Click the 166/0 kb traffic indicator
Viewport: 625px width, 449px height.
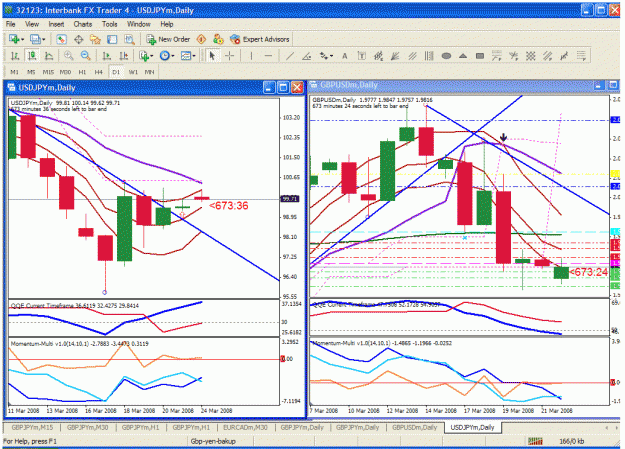tap(572, 441)
